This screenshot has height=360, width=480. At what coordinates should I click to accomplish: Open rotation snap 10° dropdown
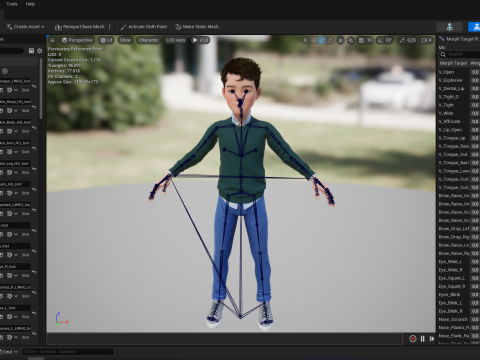[389, 40]
